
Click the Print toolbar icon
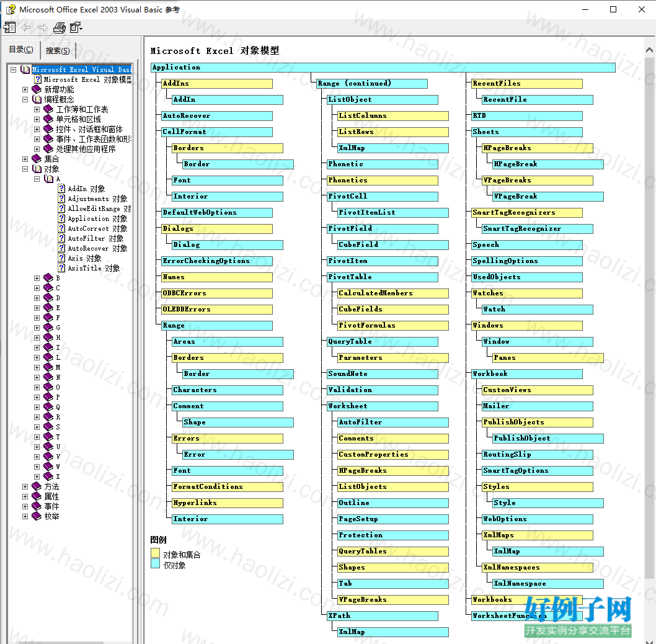60,28
